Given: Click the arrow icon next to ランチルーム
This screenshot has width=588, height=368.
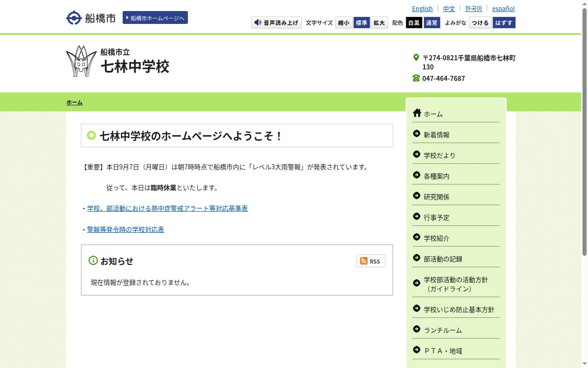Looking at the screenshot, I should 417,329.
